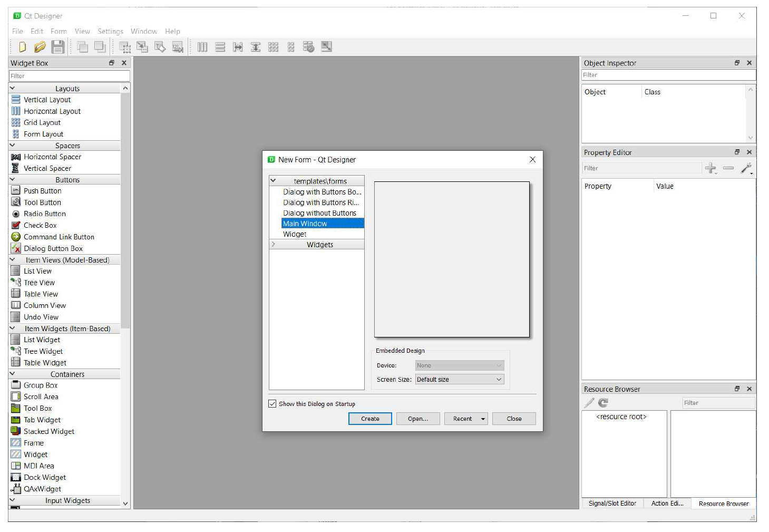Click the Push Button widget icon
Image resolution: width=769 pixels, height=532 pixels.
pos(16,190)
